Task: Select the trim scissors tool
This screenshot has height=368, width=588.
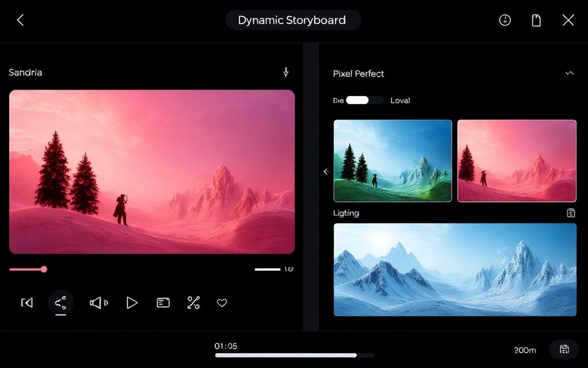Action: (193, 302)
